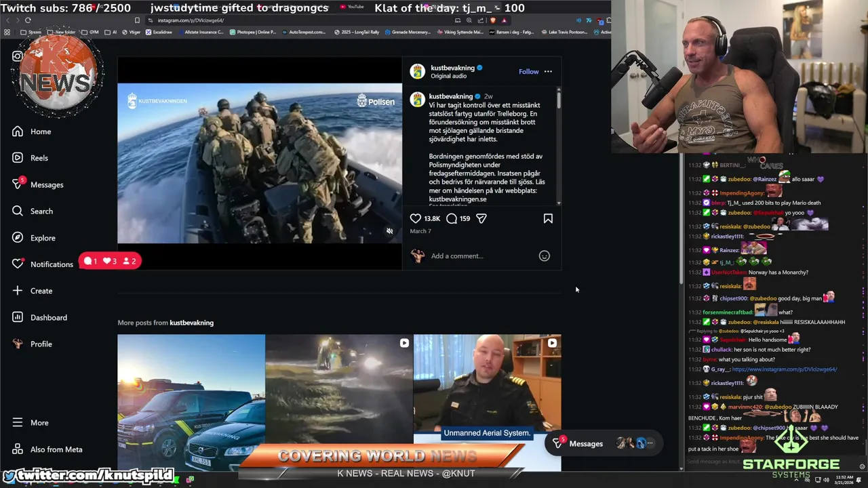The width and height of the screenshot is (868, 488).
Task: Unmute the post video sound
Action: click(389, 231)
